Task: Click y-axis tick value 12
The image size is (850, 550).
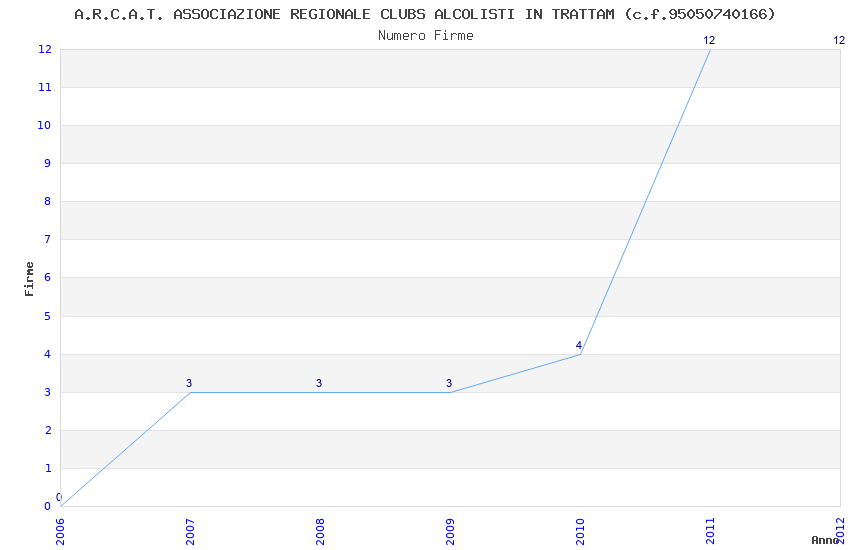Action: point(44,49)
